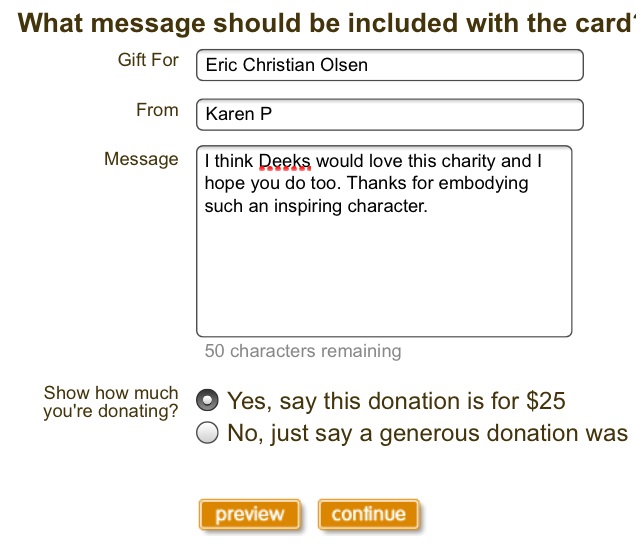Click the "From" field label
The width and height of the screenshot is (636, 546).
coord(157,110)
